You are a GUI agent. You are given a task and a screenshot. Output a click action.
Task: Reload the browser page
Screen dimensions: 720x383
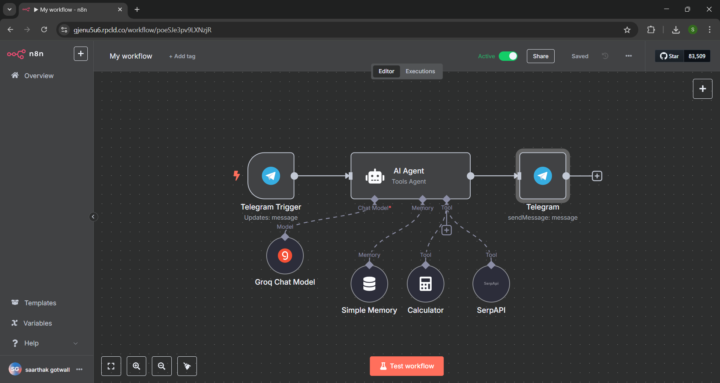[x=44, y=29]
